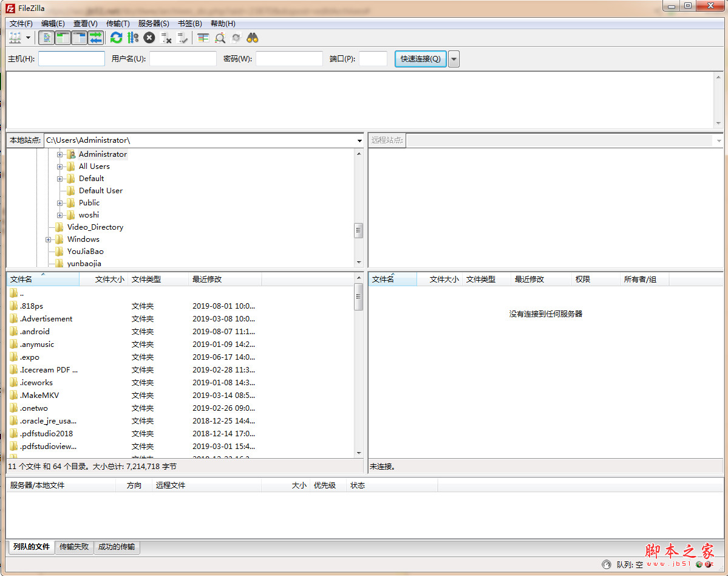
Task: Select the .anymusic folder icon
Action: click(x=14, y=345)
